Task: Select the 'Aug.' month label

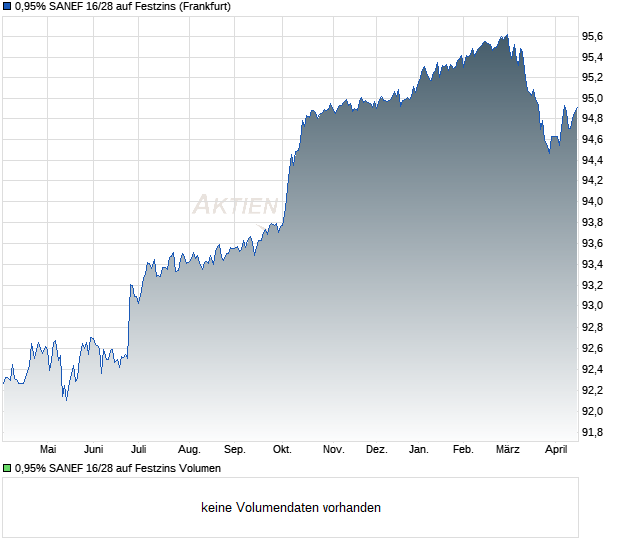Action: click(x=189, y=450)
